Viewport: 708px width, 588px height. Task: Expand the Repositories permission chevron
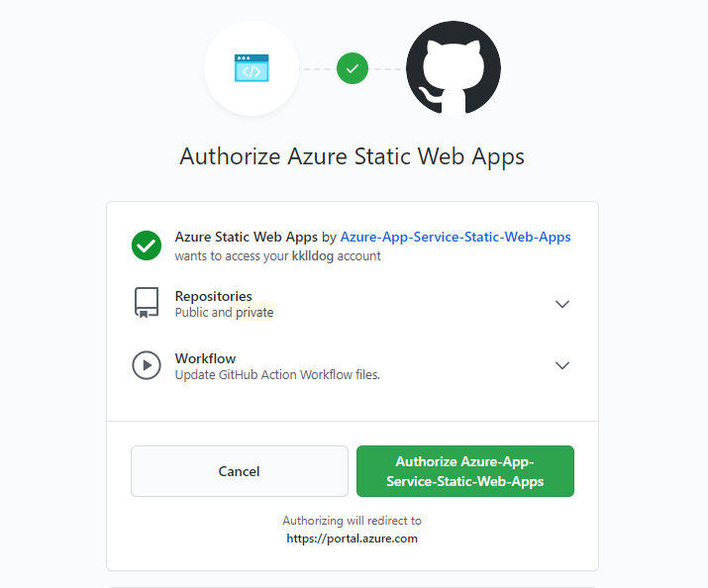pos(562,304)
